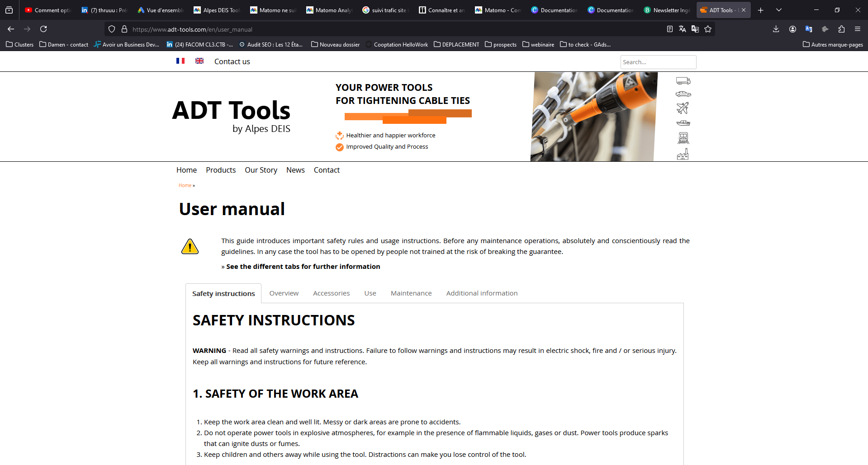Click the Avoir un Business Dev bookmark
This screenshot has height=465, width=868.
(x=127, y=44)
